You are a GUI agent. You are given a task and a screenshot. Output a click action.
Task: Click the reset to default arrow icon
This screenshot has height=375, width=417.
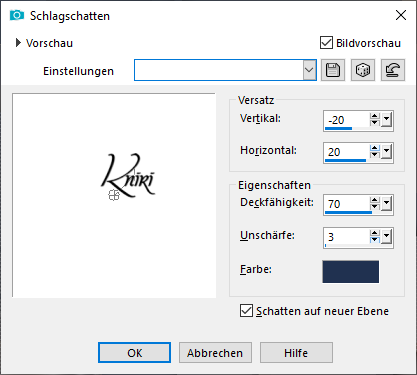tap(393, 70)
